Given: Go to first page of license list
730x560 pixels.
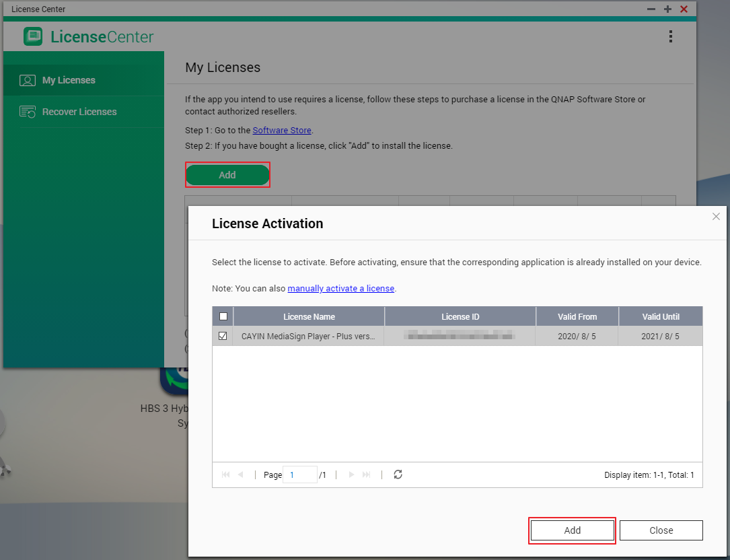Looking at the screenshot, I should (226, 475).
